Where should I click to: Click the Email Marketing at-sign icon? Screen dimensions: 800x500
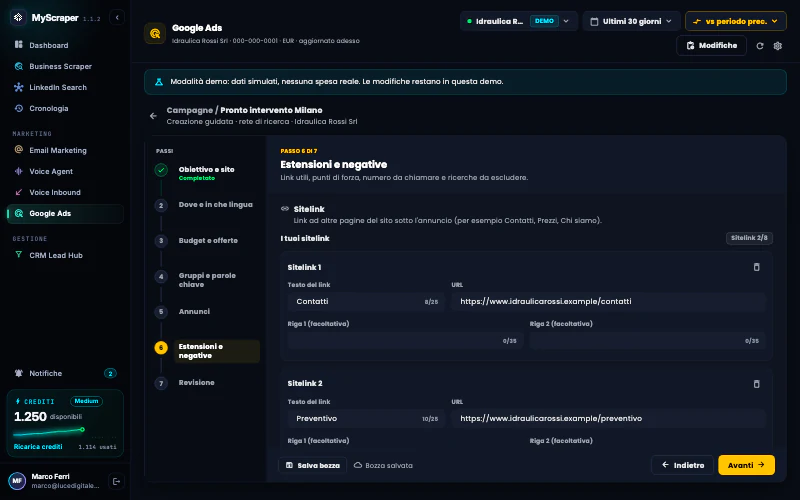click(x=19, y=149)
